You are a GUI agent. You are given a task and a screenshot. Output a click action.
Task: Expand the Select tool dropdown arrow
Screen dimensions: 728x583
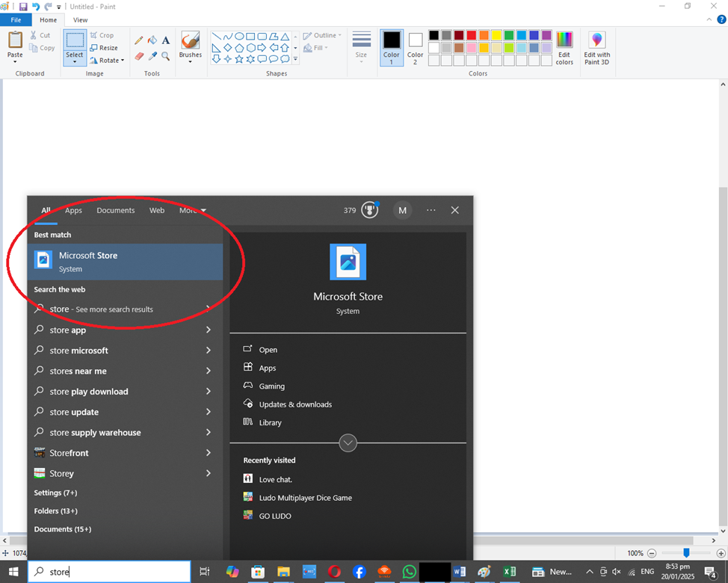coord(74,61)
